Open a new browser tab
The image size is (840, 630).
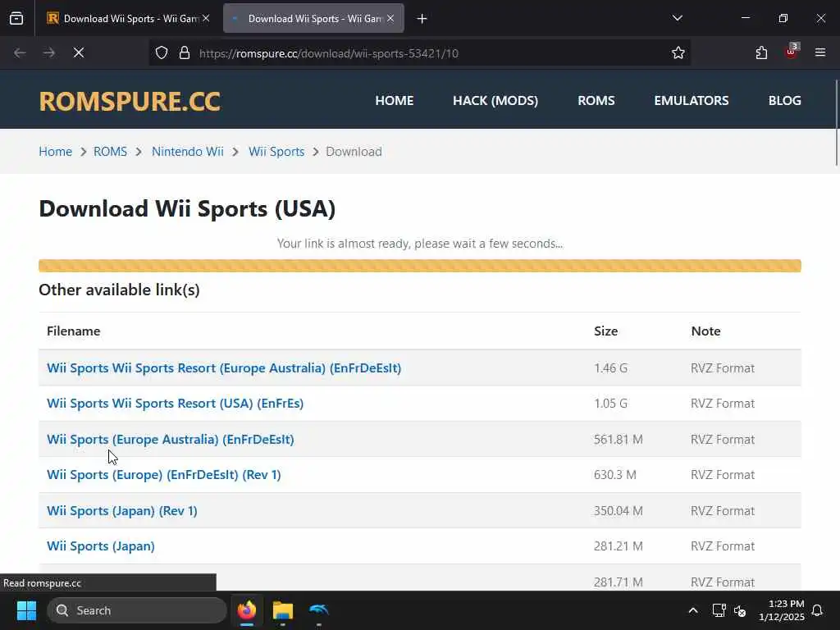click(x=422, y=19)
